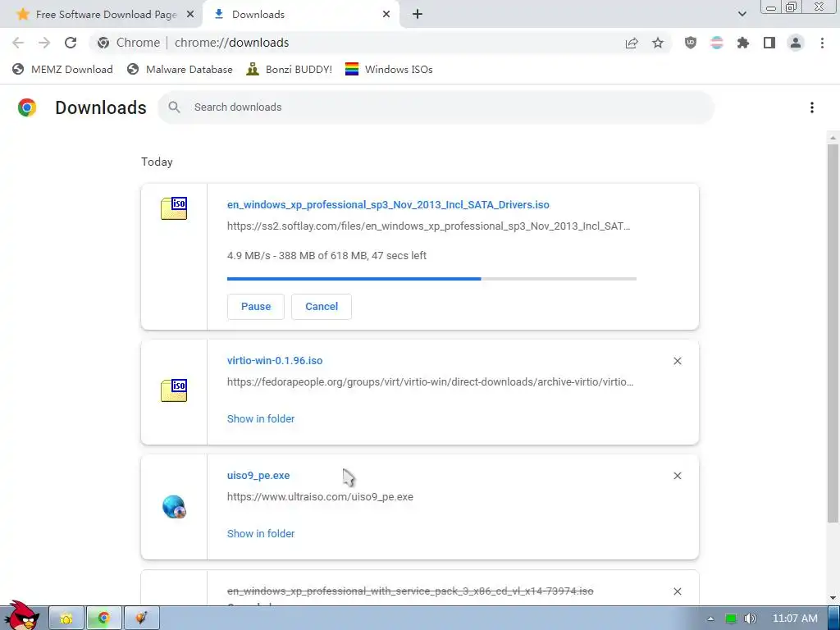
Task: Open Windows ISOs bookmark
Action: click(x=389, y=69)
